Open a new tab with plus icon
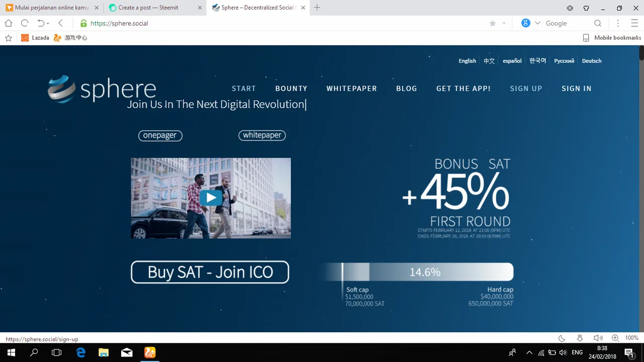The width and height of the screenshot is (644, 362). point(317,8)
